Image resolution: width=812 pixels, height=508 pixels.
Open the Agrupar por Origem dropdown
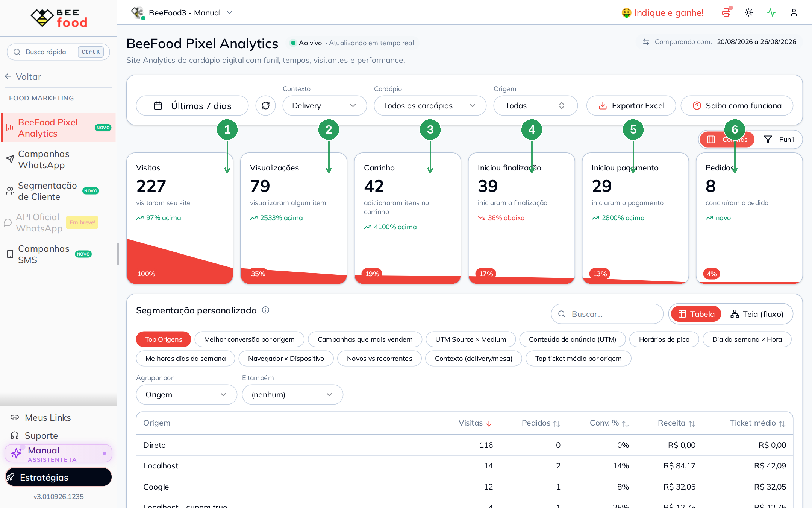(186, 395)
